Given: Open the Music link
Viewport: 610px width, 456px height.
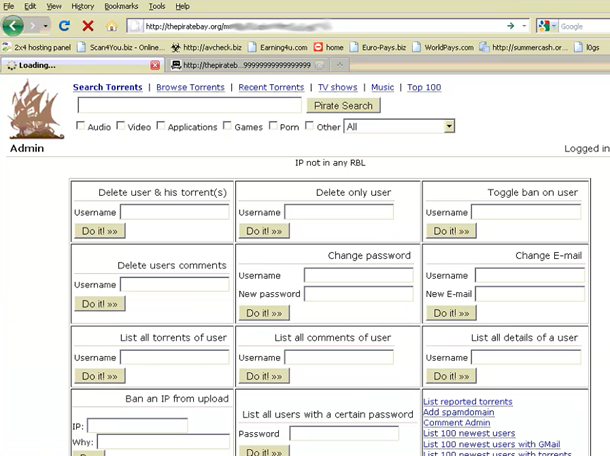Looking at the screenshot, I should (x=382, y=87).
